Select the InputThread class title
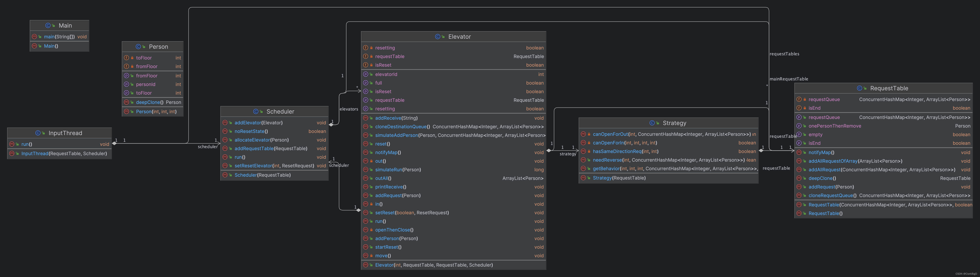 65,133
